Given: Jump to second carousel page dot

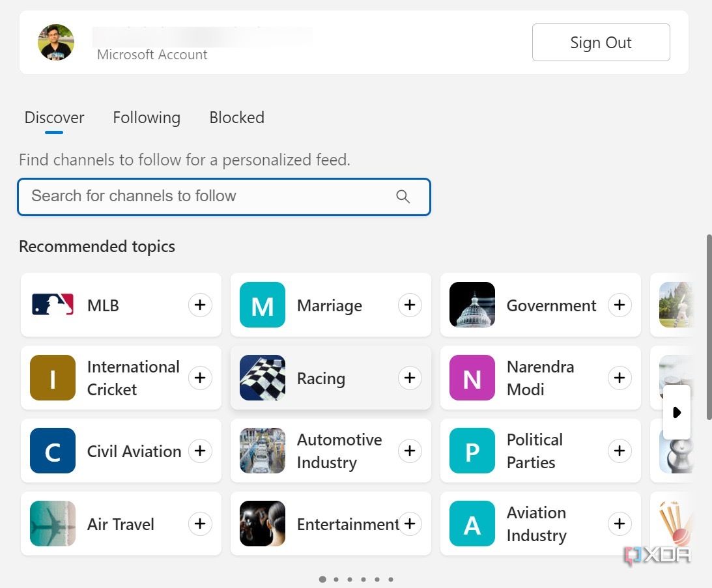Looking at the screenshot, I should (336, 580).
